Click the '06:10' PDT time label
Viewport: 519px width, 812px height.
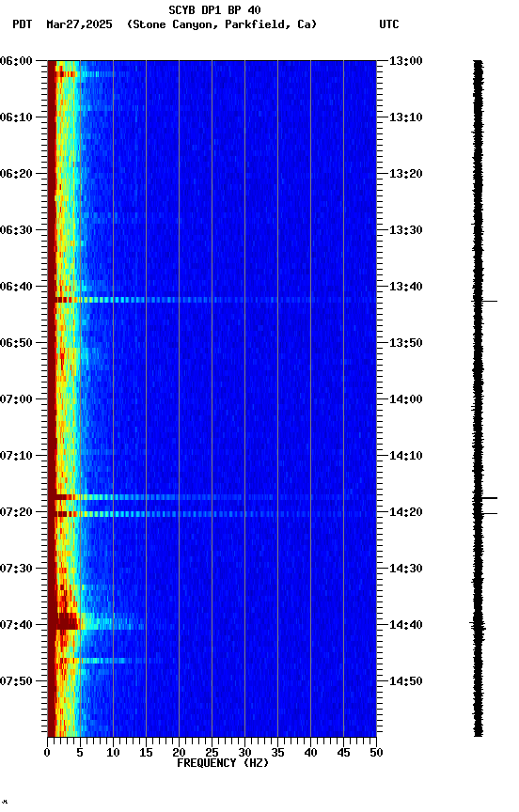click(x=16, y=117)
